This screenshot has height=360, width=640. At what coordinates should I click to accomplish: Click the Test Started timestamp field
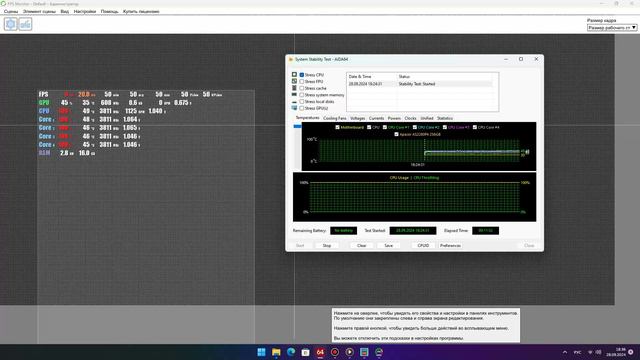point(413,231)
